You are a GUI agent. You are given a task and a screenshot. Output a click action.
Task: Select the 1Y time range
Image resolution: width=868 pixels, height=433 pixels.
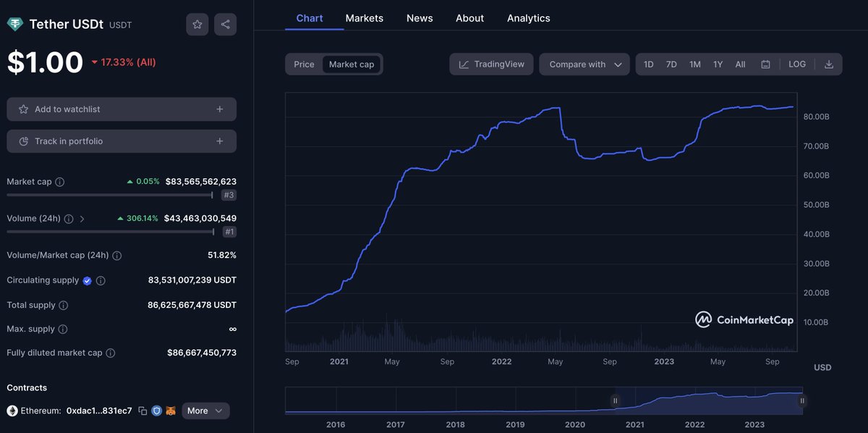[x=718, y=64]
